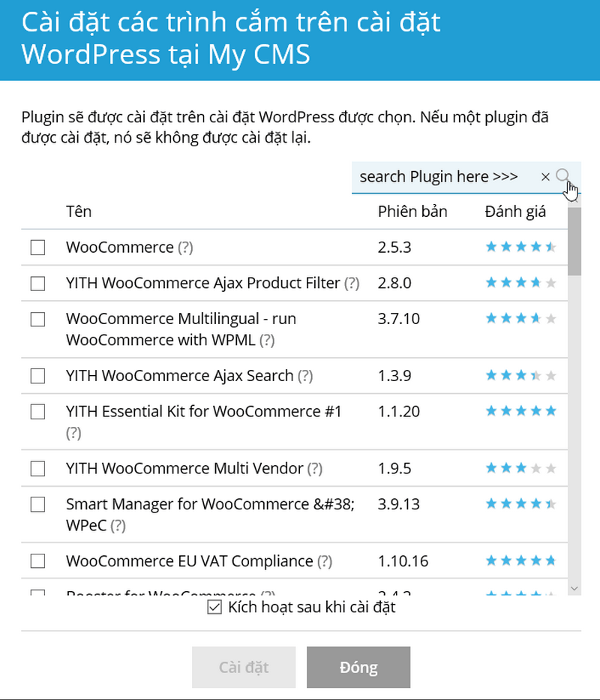Click the search magnifier icon
600x700 pixels.
click(x=562, y=176)
